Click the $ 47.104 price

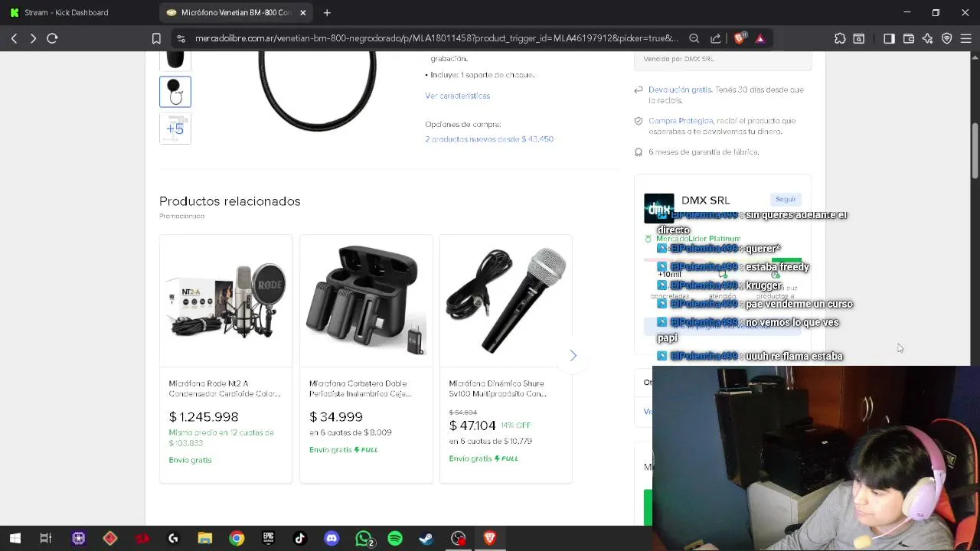[472, 425]
